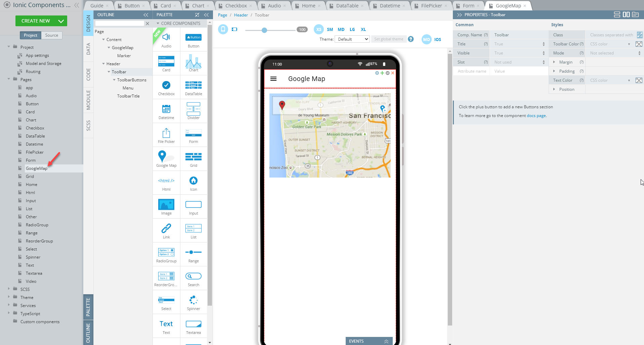Image resolution: width=644 pixels, height=345 pixels.
Task: Click Header in the breadcrumb
Action: (241, 15)
